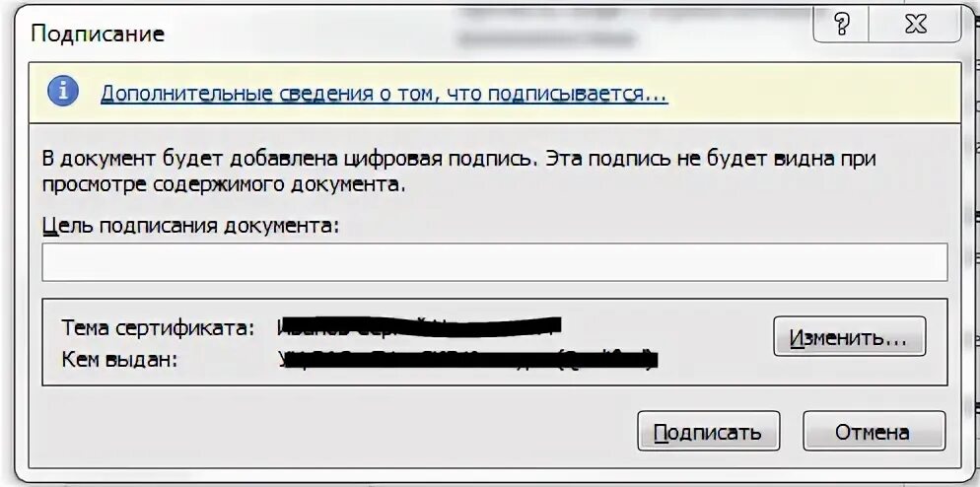This screenshot has height=487, width=980.
Task: Close the Подписание dialog with X
Action: 915,25
